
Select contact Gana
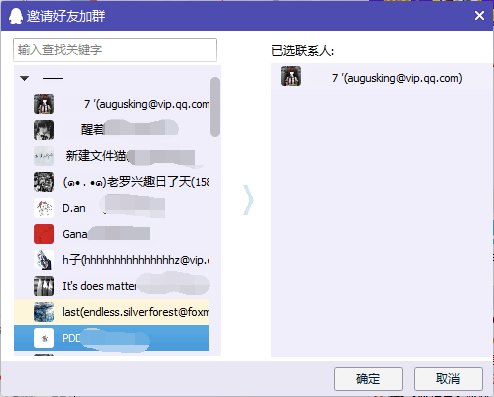(x=111, y=234)
